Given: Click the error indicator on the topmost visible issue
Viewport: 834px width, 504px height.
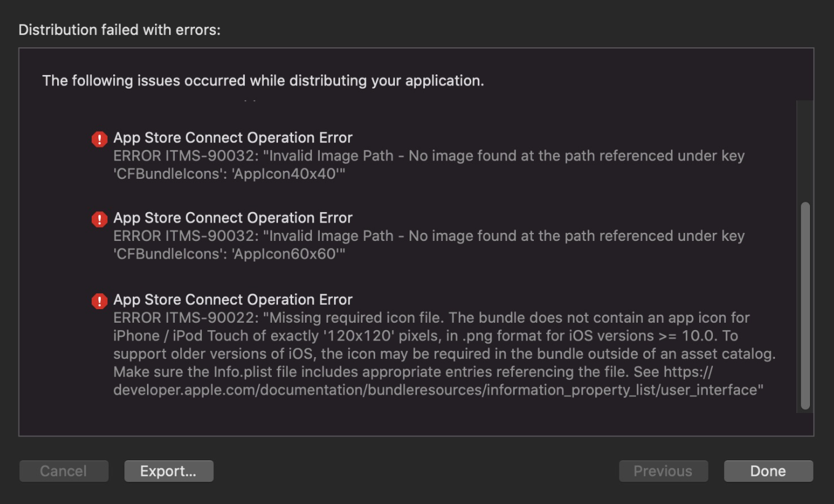Looking at the screenshot, I should (x=100, y=139).
